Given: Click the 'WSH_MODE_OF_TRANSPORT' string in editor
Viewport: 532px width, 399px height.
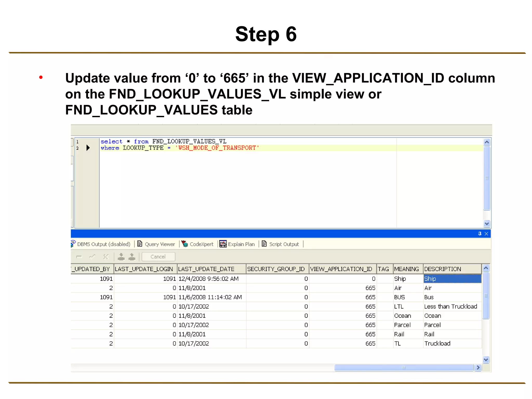Looking at the screenshot, I should 217,148.
